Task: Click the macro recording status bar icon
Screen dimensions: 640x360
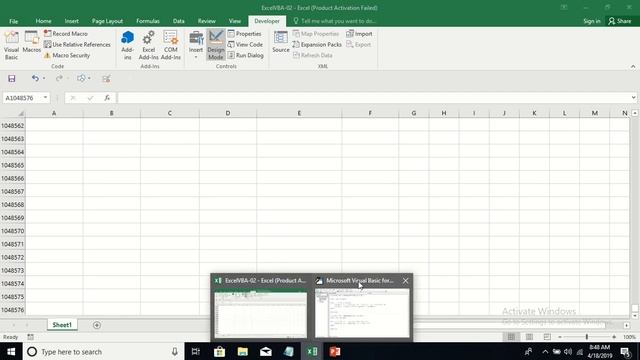Action: [31, 337]
